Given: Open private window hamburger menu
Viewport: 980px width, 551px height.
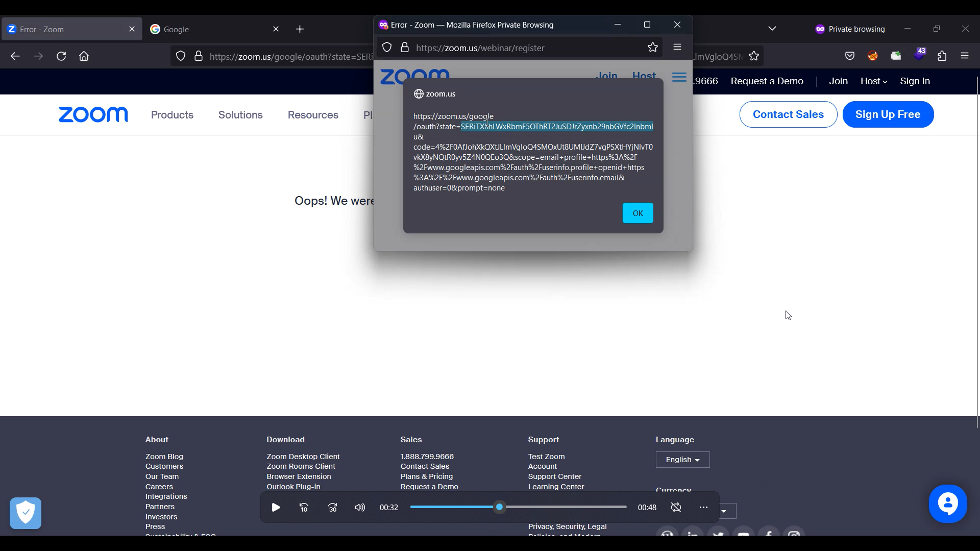Looking at the screenshot, I should click(677, 47).
